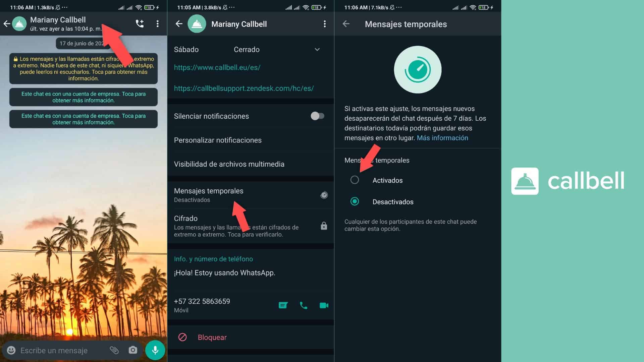
Task: Open Personalizar notificaciones
Action: pos(251,140)
